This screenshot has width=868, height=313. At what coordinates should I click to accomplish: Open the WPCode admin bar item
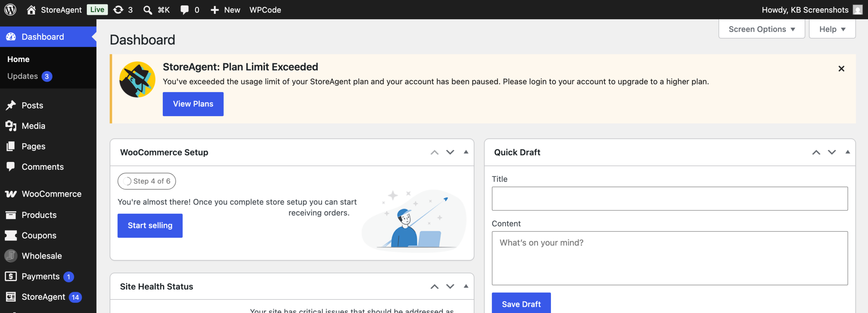coord(265,10)
